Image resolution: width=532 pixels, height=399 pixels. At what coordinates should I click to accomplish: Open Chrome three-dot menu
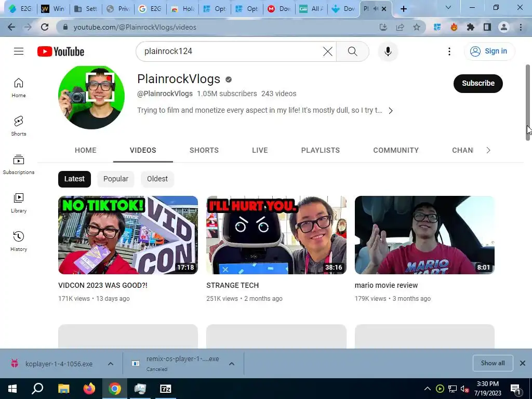(521, 27)
